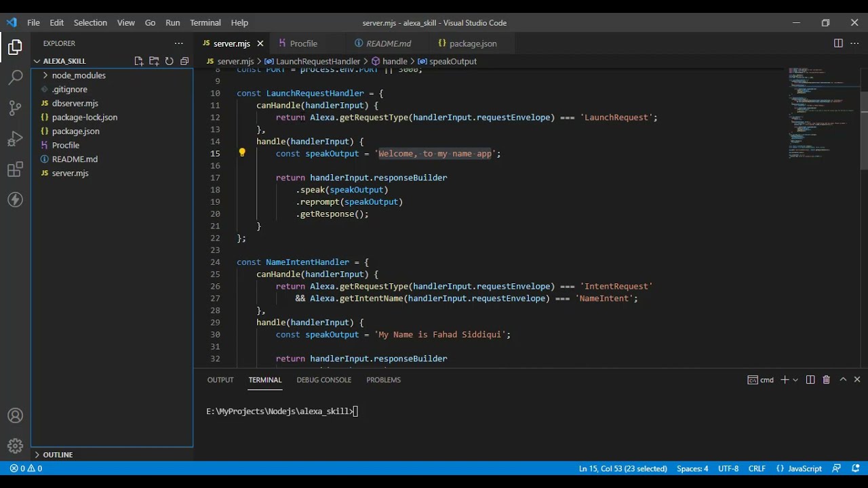Open line and column indicator Ln 15, Col 53
The width and height of the screenshot is (868, 488).
click(x=623, y=468)
